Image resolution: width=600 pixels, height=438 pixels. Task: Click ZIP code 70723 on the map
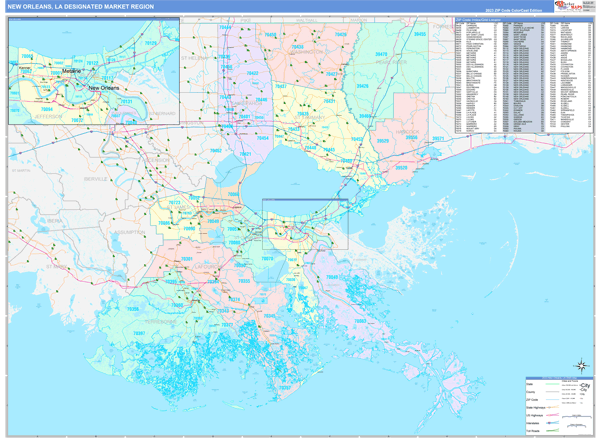(x=174, y=202)
